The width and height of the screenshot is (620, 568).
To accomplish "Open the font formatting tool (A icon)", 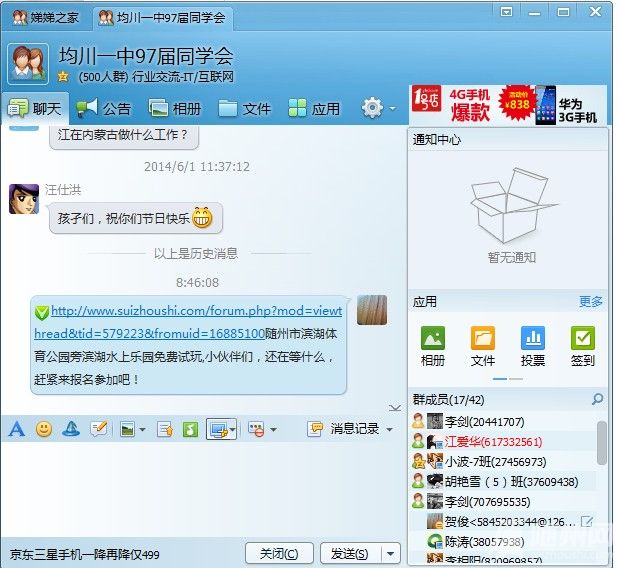I will coord(17,429).
